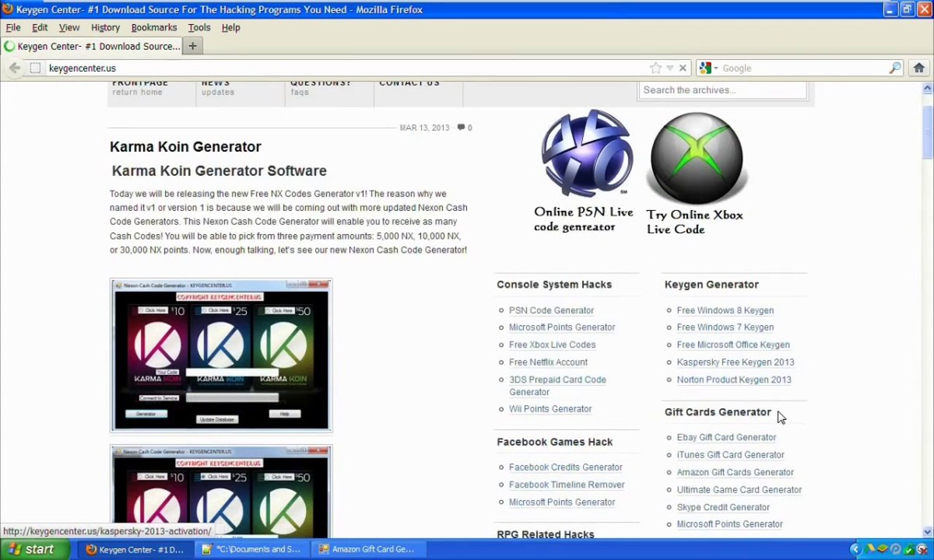934x560 pixels.
Task: Bookmark this page with the star icon
Action: [655, 68]
